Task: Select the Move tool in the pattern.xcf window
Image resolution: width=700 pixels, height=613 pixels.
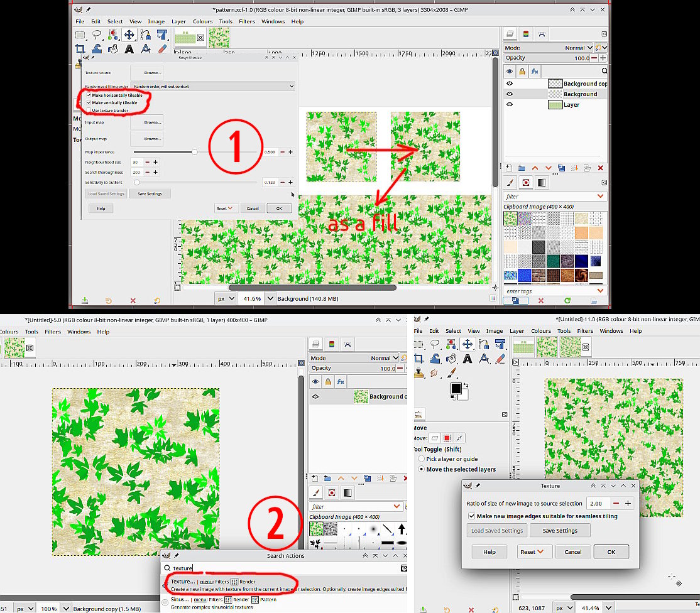Action: coord(129,35)
